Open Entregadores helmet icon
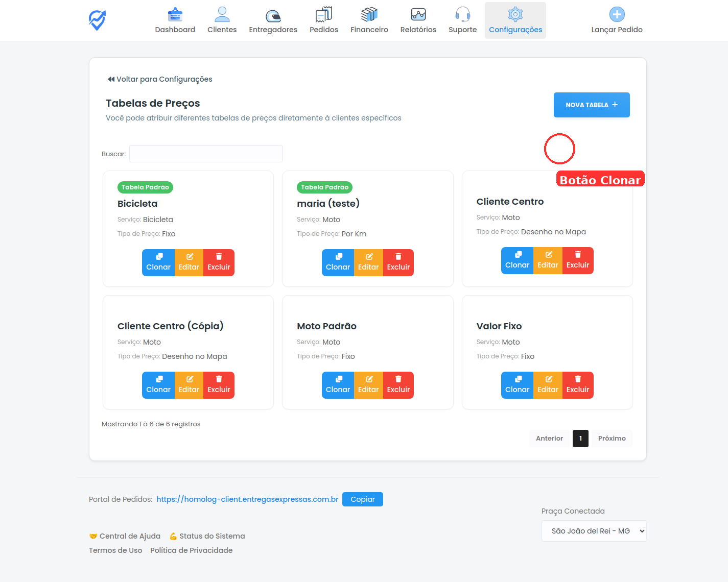This screenshot has height=582, width=728. pos(273,15)
